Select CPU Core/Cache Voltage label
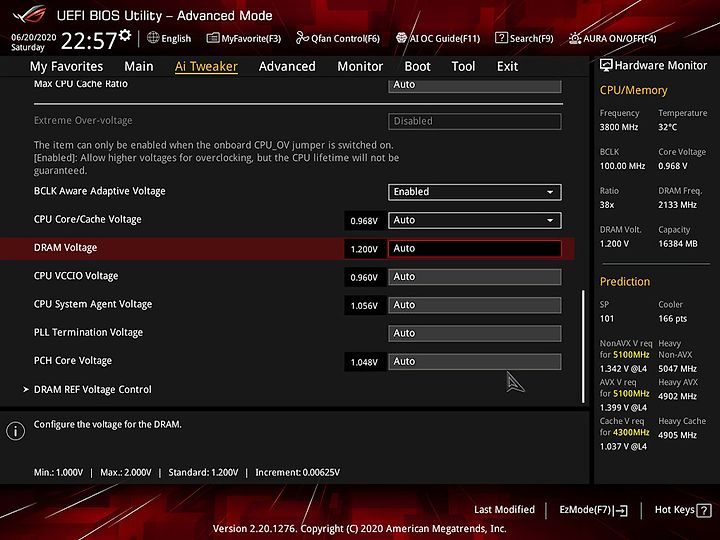The image size is (720, 540). click(87, 219)
